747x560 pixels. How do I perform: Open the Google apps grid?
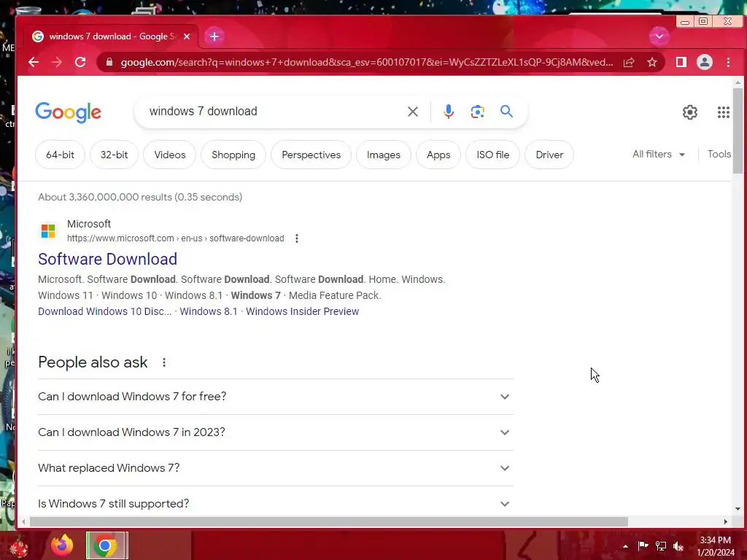click(x=723, y=112)
